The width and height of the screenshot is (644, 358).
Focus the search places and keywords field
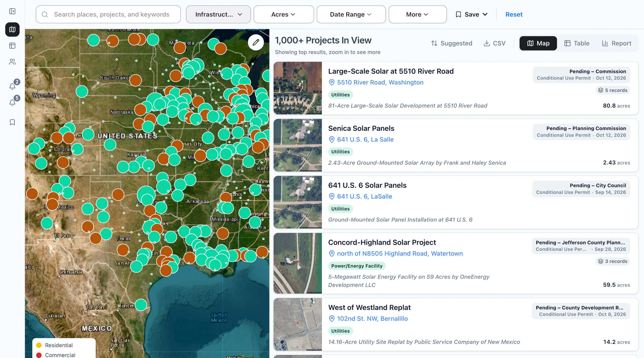[x=108, y=14]
